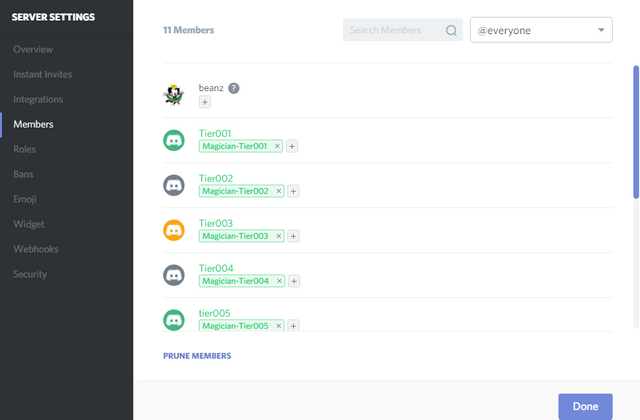Add another role to tier005
Image resolution: width=640 pixels, height=420 pixels.
pos(293,326)
